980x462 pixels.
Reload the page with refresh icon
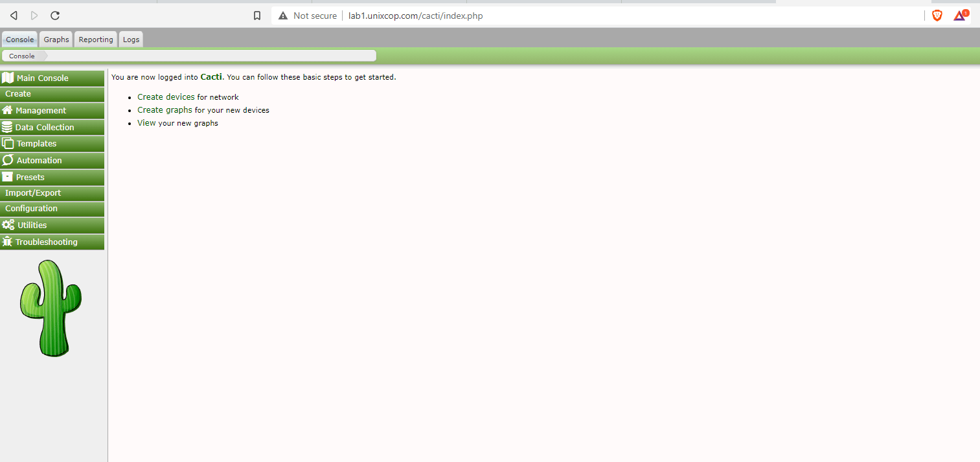pos(55,16)
